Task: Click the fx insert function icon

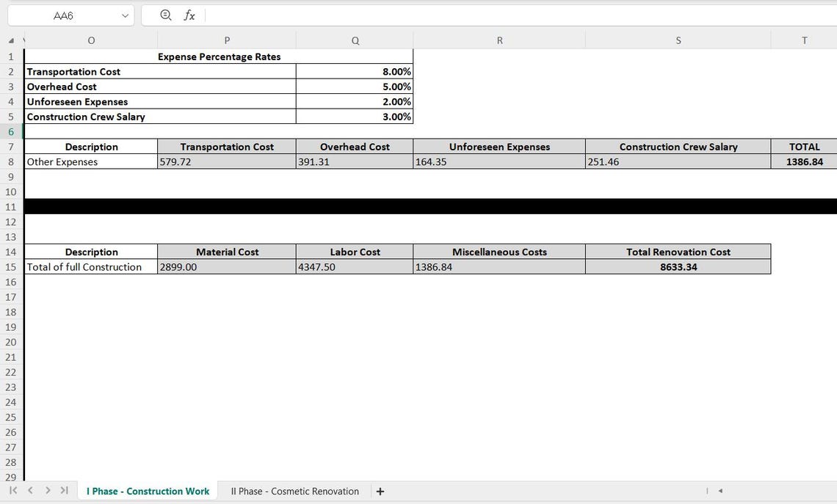Action: 189,15
